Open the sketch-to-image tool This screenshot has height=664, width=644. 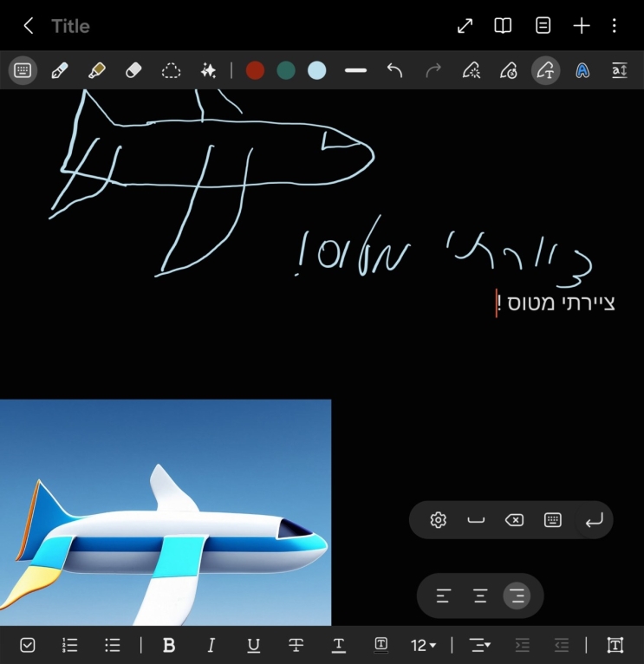pos(472,70)
